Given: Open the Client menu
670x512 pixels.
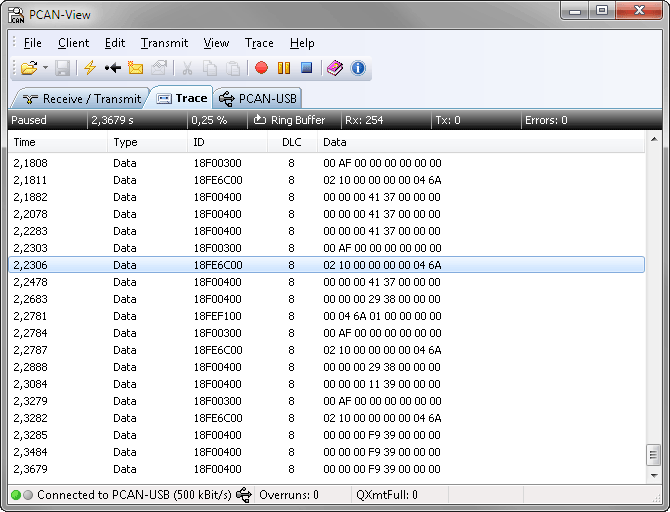Looking at the screenshot, I should click(73, 43).
